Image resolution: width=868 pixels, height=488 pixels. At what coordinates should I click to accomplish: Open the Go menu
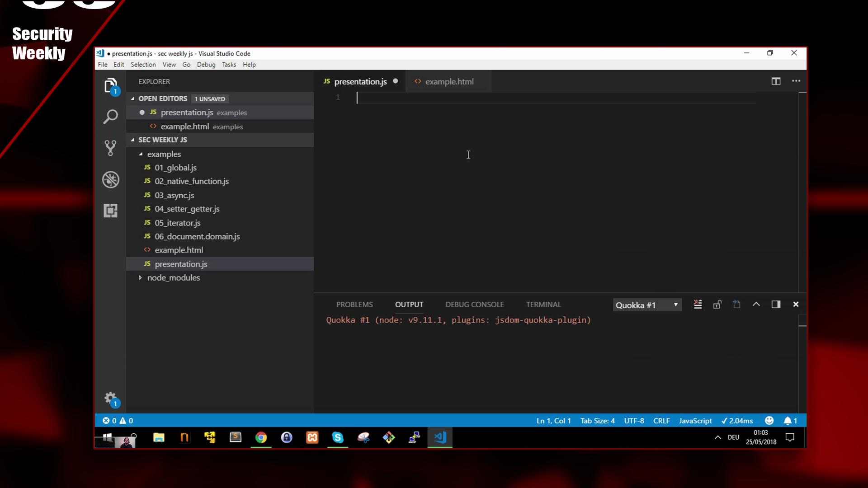click(186, 65)
